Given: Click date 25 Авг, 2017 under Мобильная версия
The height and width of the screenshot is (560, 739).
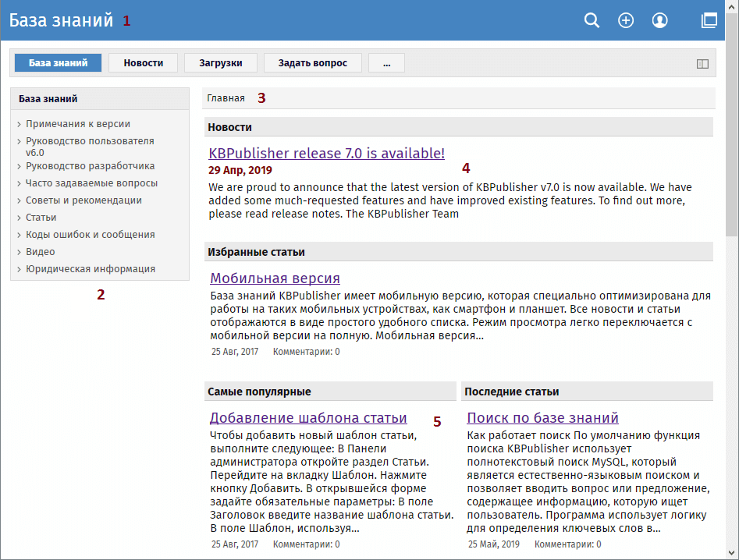Looking at the screenshot, I should [235, 351].
